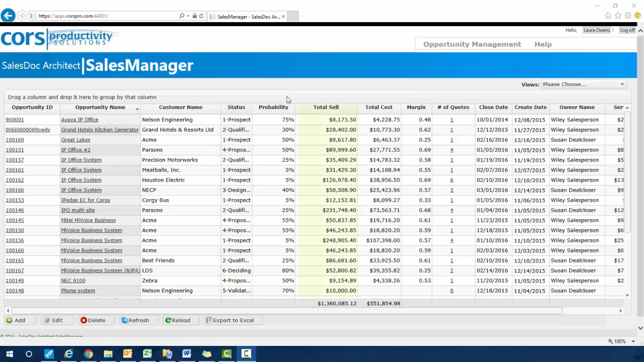Viewport: 644px width, 362px height.
Task: Go back using browser back arrow
Action: [8, 16]
